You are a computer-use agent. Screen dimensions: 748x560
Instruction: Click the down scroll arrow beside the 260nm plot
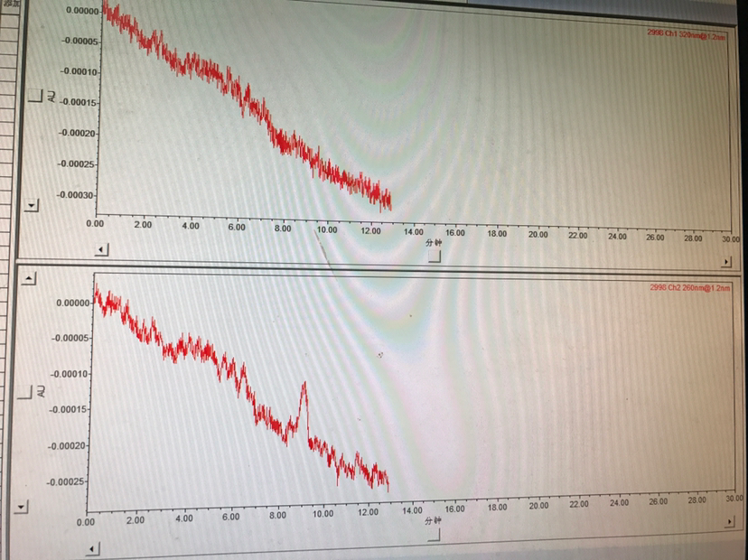[x=21, y=507]
